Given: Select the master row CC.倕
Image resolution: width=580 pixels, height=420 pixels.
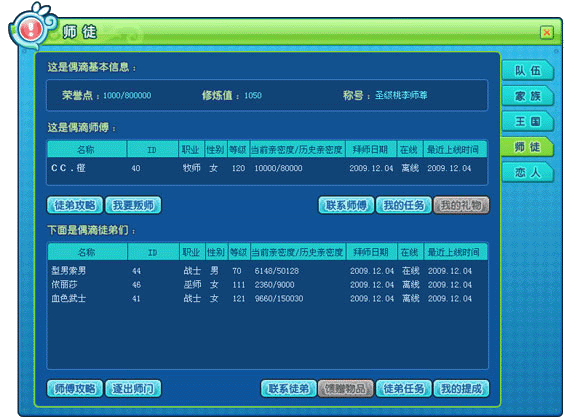Looking at the screenshot, I should click(267, 168).
